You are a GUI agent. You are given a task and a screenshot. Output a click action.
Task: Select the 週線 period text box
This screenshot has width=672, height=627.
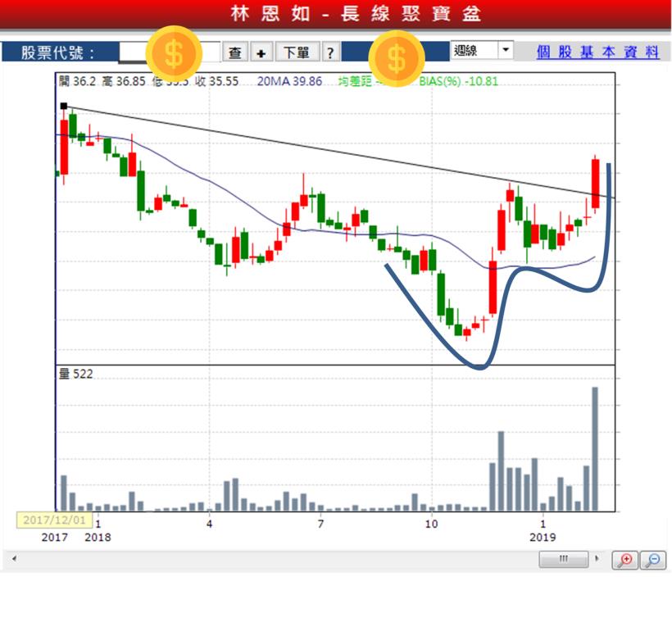click(474, 50)
